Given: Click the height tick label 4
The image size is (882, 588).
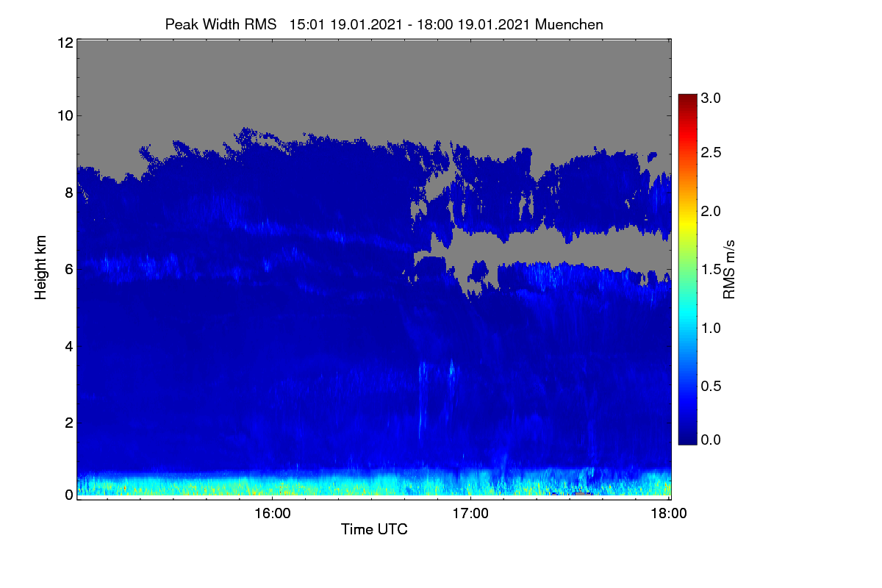Looking at the screenshot, I should pos(68,345).
